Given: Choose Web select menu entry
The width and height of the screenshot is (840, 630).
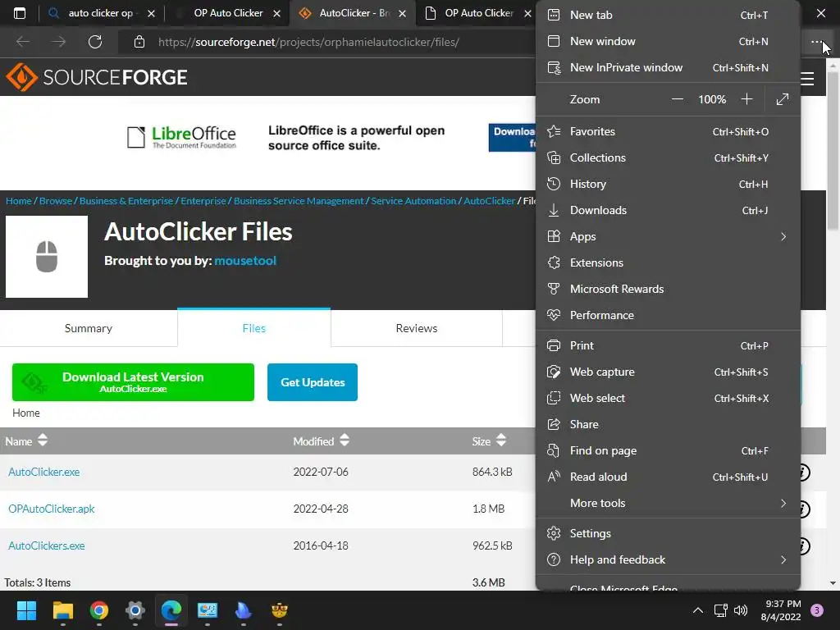Looking at the screenshot, I should click(668, 398).
